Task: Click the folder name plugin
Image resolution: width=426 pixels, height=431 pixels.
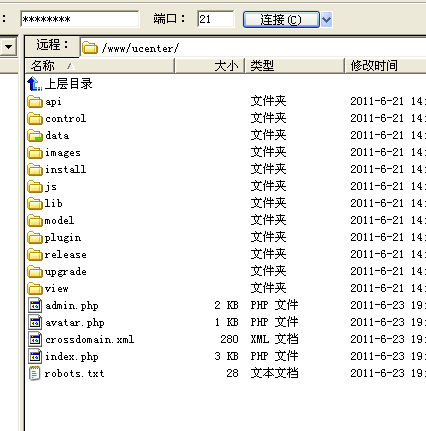Action: click(x=63, y=238)
